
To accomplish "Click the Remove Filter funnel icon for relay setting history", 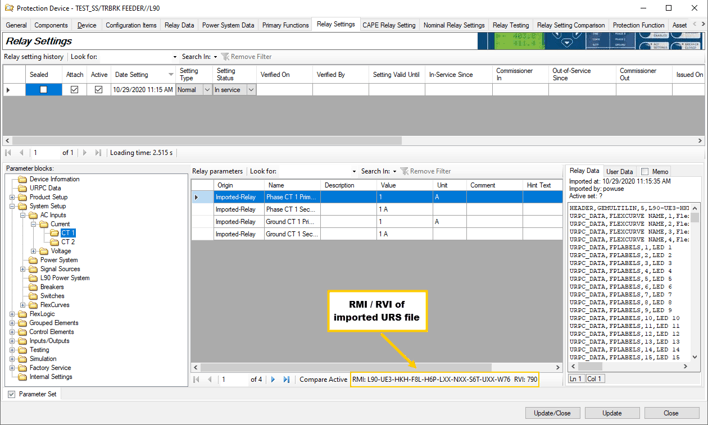I will [225, 56].
